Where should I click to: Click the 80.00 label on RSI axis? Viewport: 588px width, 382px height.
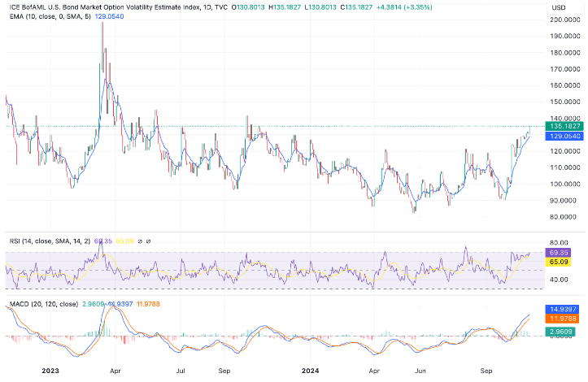559,242
